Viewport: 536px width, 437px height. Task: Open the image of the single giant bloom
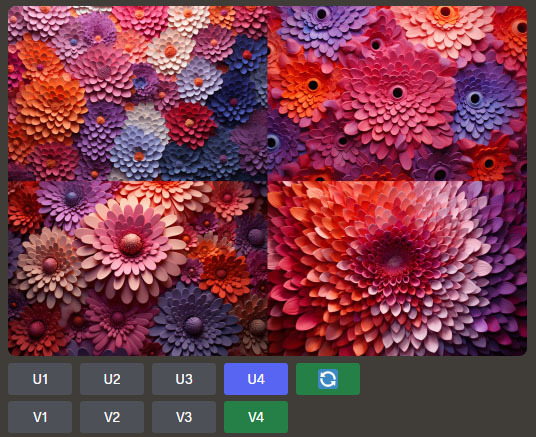tap(397, 268)
